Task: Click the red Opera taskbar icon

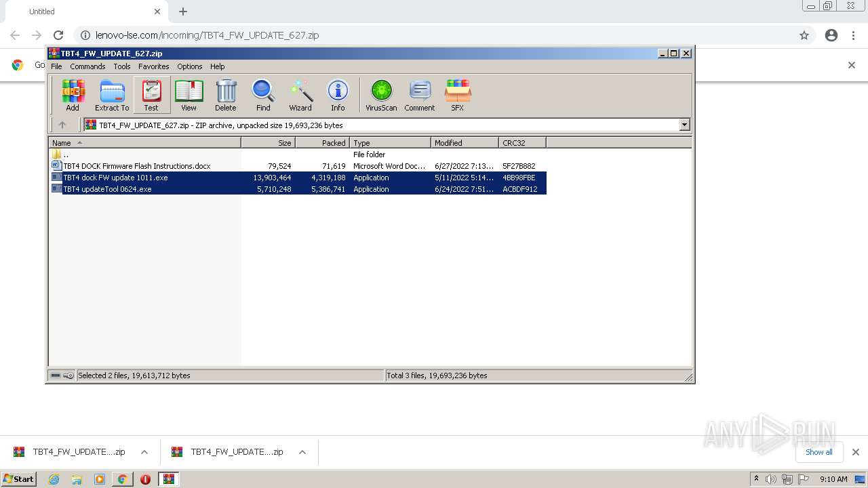Action: point(145,479)
